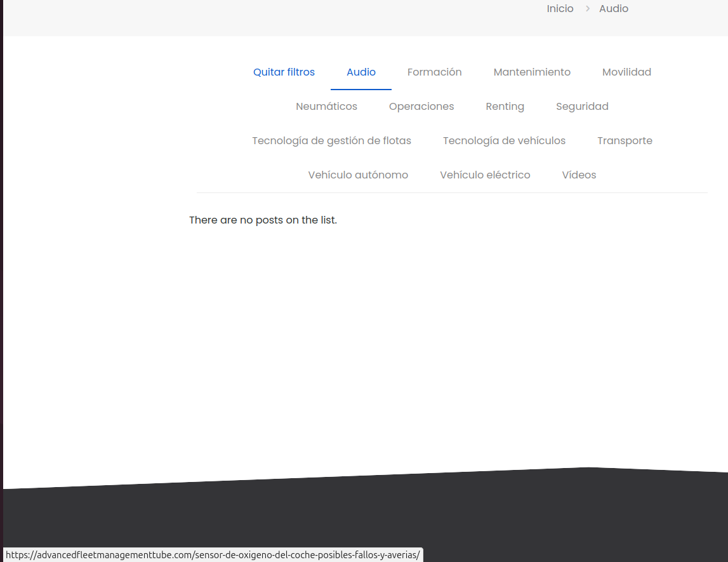
Task: Click the Inicio breadcrumb link
Action: click(560, 9)
